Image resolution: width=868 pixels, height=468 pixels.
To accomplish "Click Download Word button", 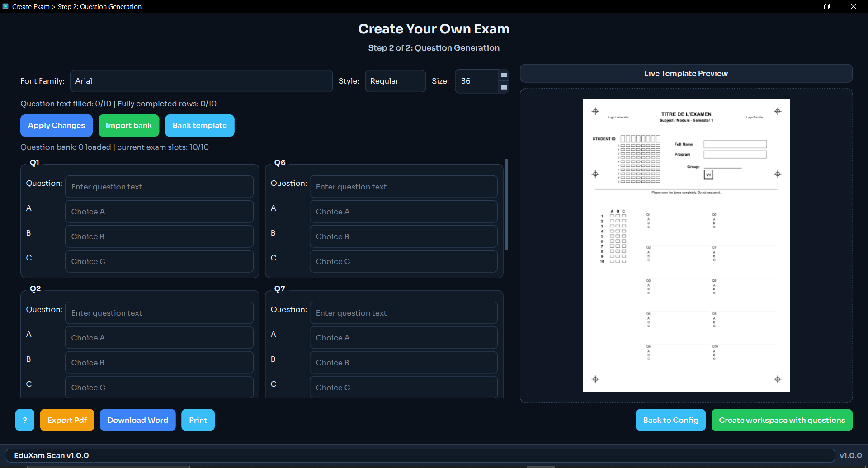I will click(x=137, y=420).
